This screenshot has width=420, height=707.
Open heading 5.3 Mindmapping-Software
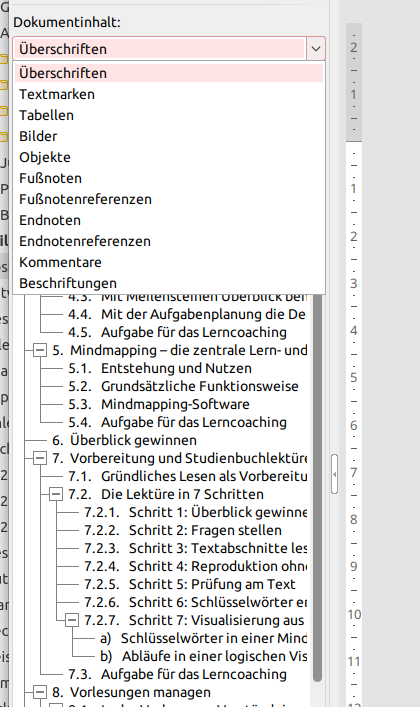click(x=159, y=404)
